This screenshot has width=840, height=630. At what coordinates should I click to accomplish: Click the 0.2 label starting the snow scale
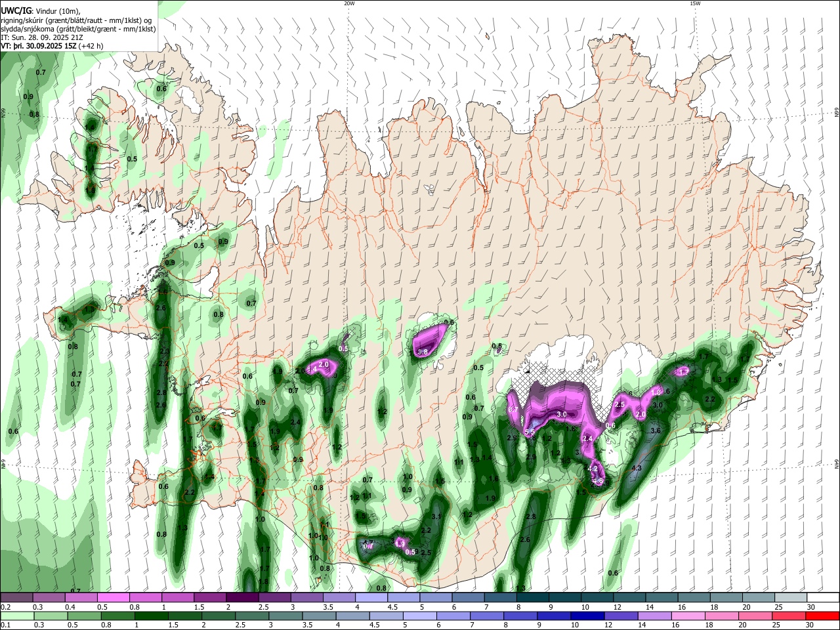tap(6, 607)
